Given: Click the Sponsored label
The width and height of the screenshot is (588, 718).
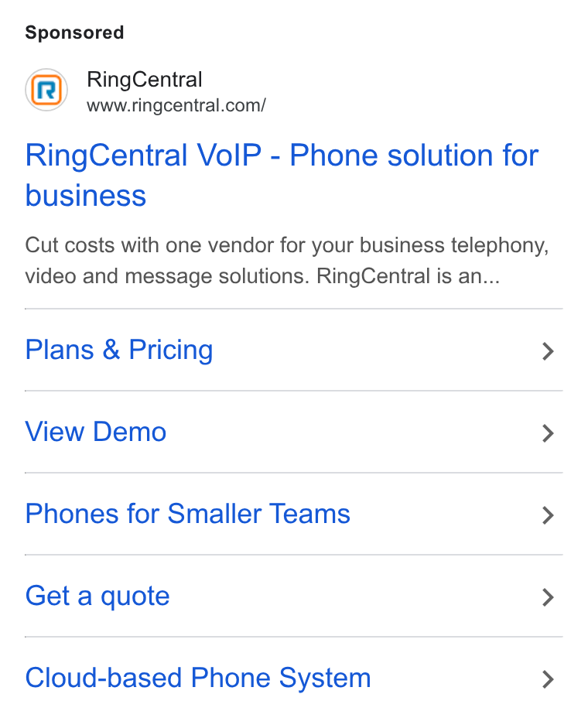Looking at the screenshot, I should pyautogui.click(x=74, y=32).
